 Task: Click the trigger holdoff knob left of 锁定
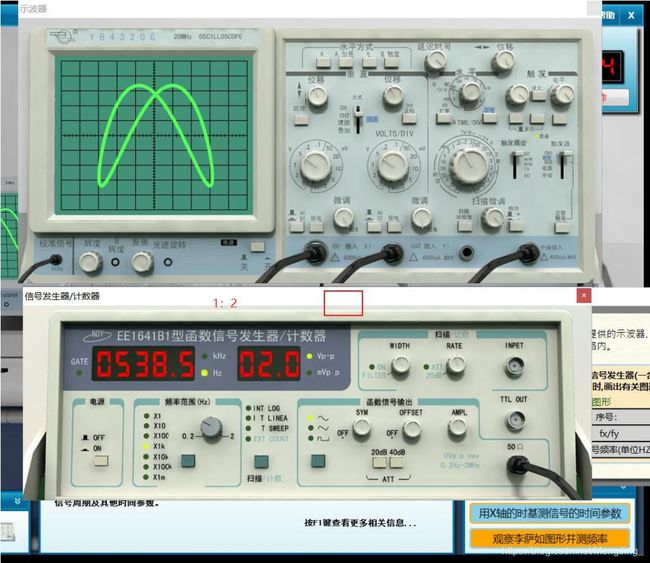point(517,95)
